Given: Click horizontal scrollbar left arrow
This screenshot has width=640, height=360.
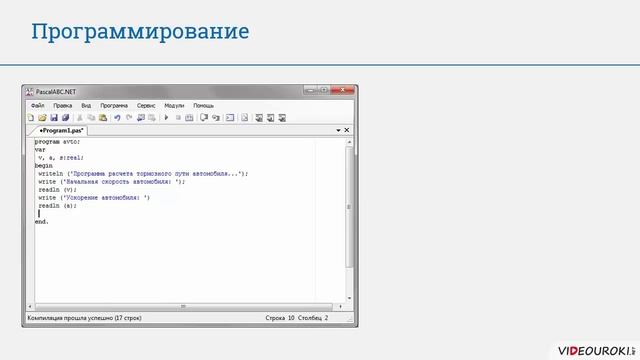Looking at the screenshot, I should 30,306.
